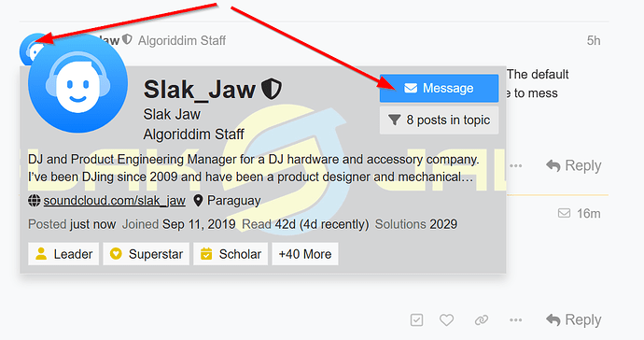Filter the 8 posts in topic

(x=439, y=120)
